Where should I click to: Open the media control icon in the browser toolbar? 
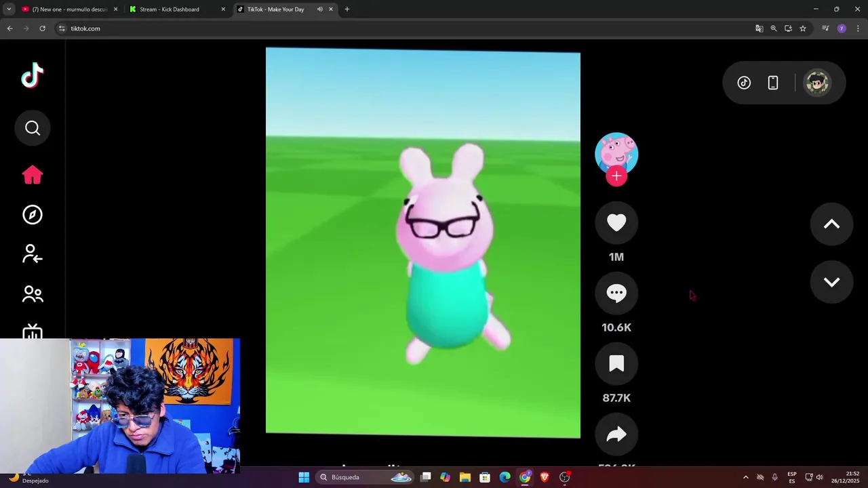pos(825,28)
